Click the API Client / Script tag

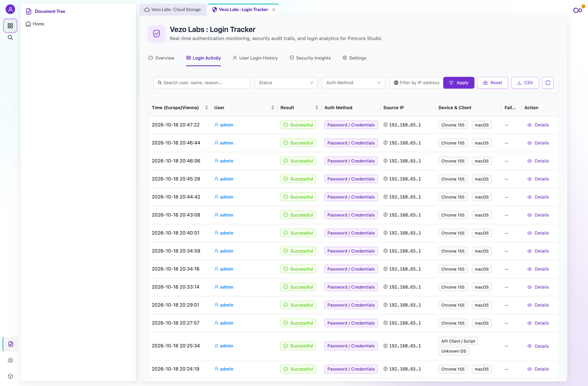458,341
